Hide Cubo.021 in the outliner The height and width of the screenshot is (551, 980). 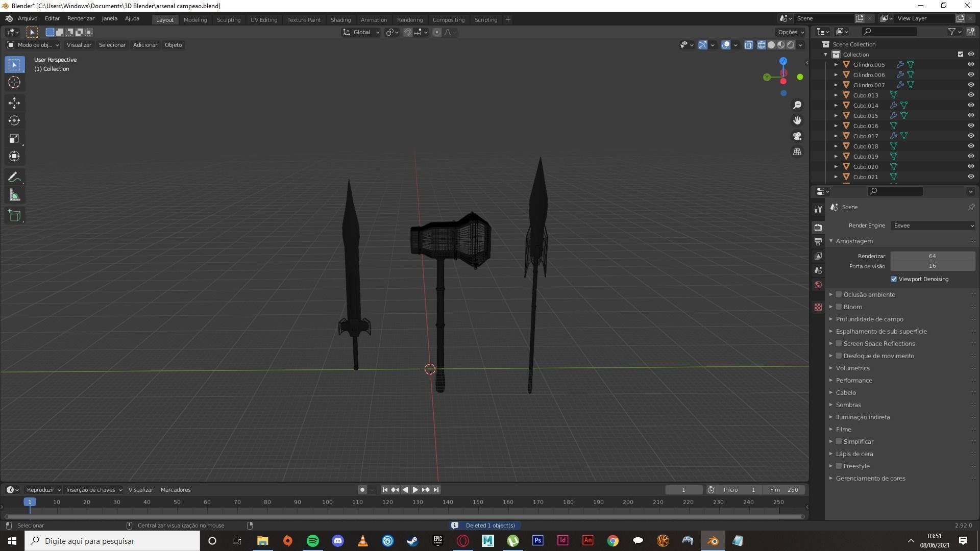[971, 177]
